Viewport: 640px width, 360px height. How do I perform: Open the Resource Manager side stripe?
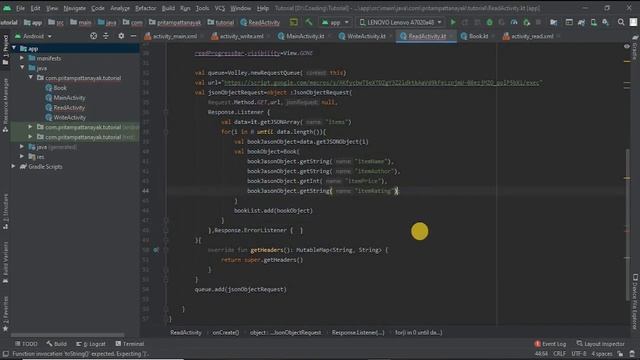click(5, 105)
